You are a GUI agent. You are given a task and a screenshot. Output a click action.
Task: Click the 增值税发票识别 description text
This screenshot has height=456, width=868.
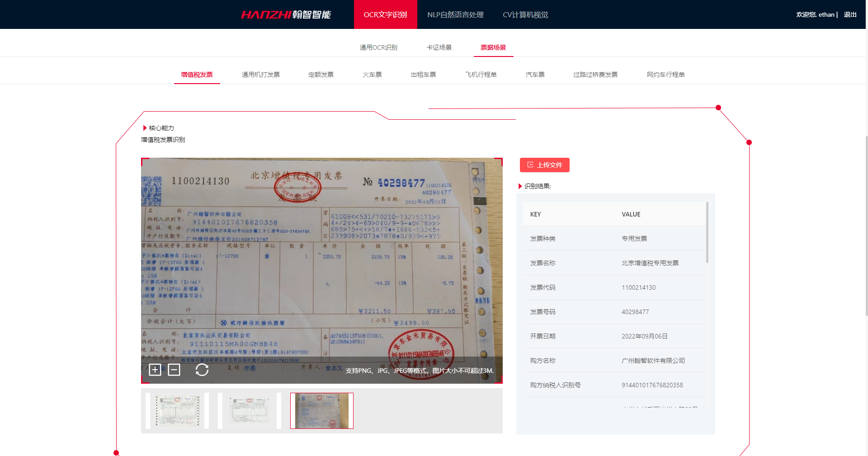(x=163, y=140)
